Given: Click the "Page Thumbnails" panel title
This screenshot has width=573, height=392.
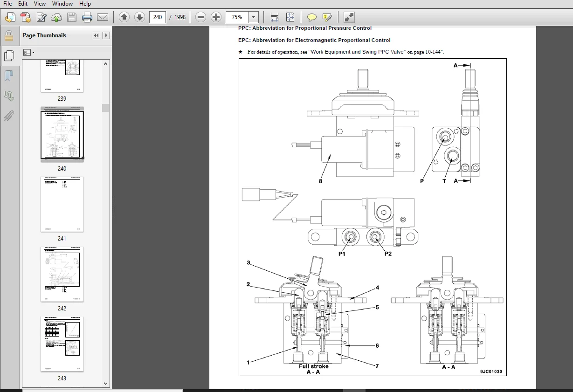Looking at the screenshot, I should click(x=45, y=35).
